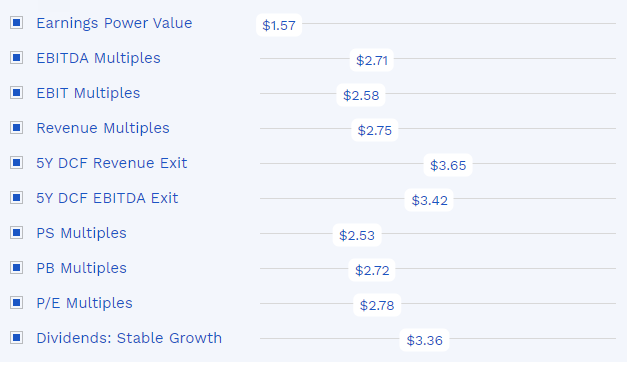The width and height of the screenshot is (627, 366).
Task: Click the $2.53 PS Multiples marker
Action: coord(357,235)
